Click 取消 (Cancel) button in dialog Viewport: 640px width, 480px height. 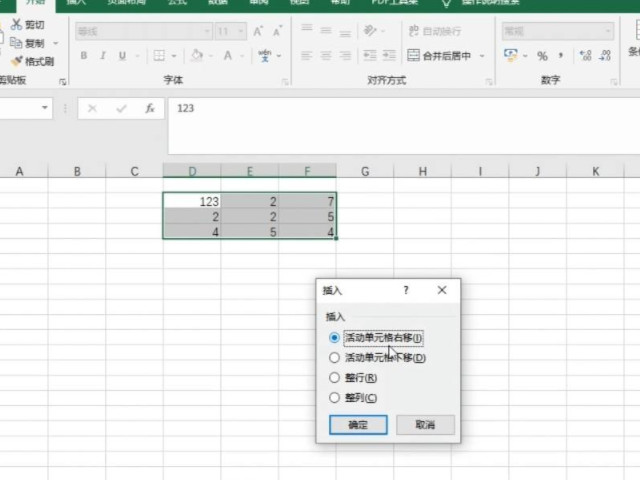point(425,425)
